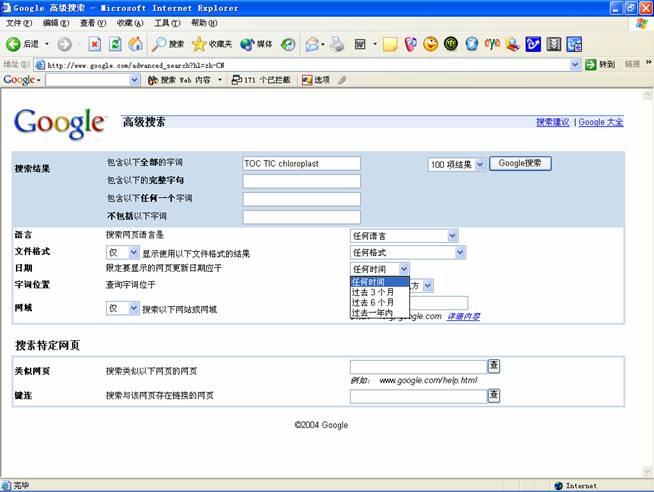This screenshot has width=654, height=492.
Task: Click the black round green-symbol toolbar icon
Action: [451, 44]
